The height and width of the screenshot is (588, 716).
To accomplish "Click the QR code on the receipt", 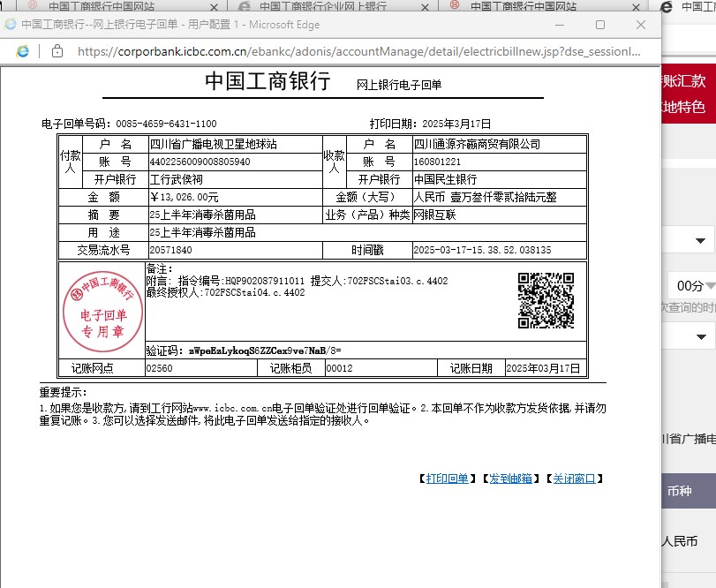I will 546,300.
